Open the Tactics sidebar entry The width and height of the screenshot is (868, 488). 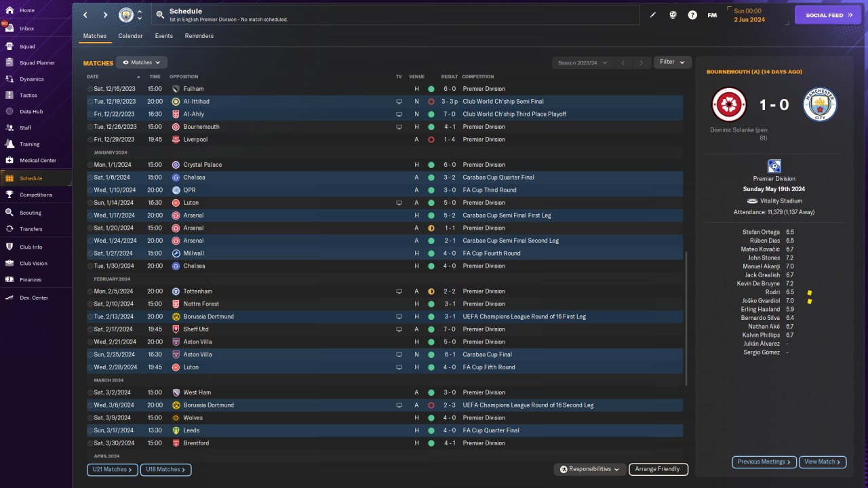tap(28, 96)
